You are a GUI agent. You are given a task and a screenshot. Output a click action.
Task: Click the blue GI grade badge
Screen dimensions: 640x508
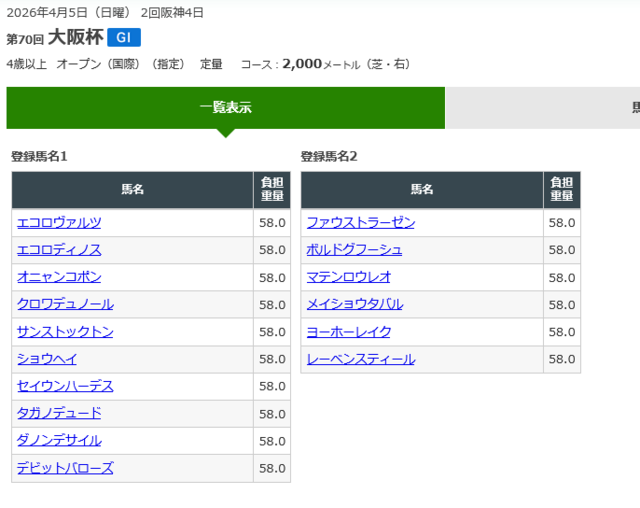pos(124,38)
